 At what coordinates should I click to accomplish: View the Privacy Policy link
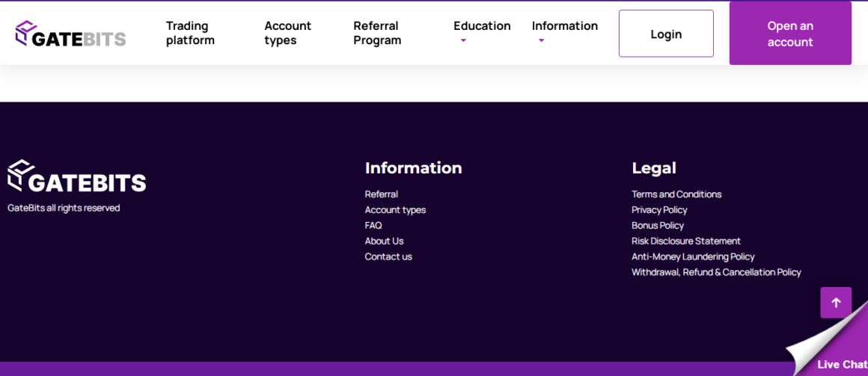pyautogui.click(x=658, y=210)
